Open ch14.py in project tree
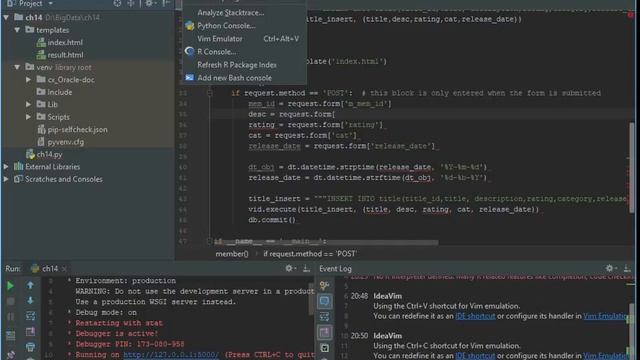 click(x=49, y=154)
